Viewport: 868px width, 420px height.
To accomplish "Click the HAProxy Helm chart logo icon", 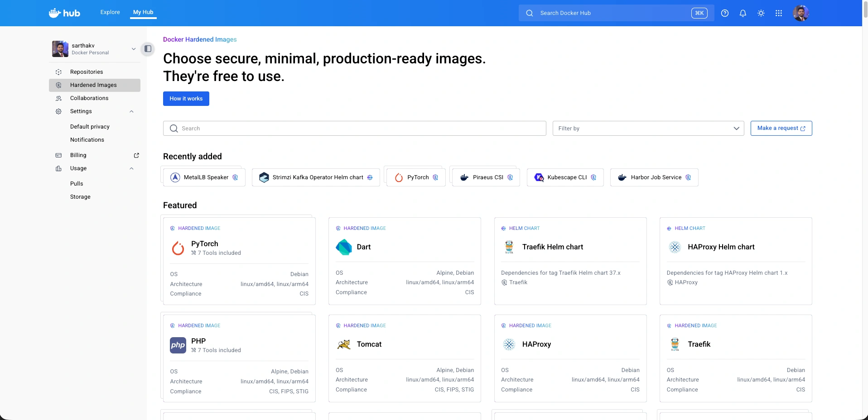I will 675,247.
